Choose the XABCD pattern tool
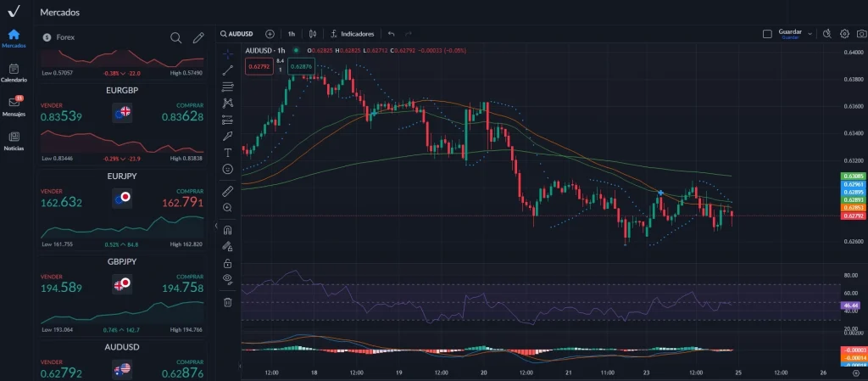 click(227, 103)
